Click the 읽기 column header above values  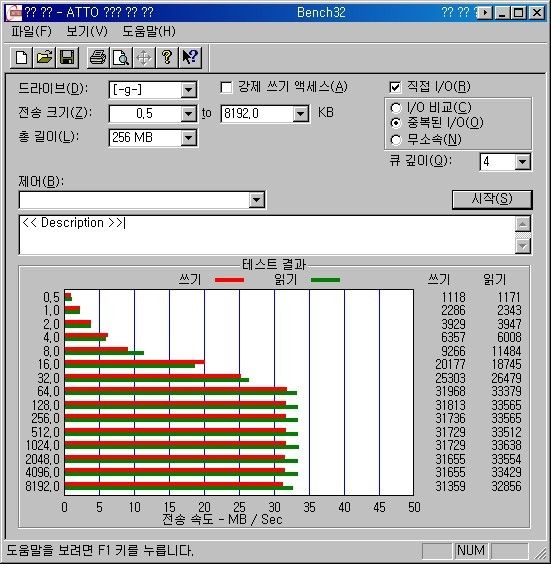[x=495, y=279]
